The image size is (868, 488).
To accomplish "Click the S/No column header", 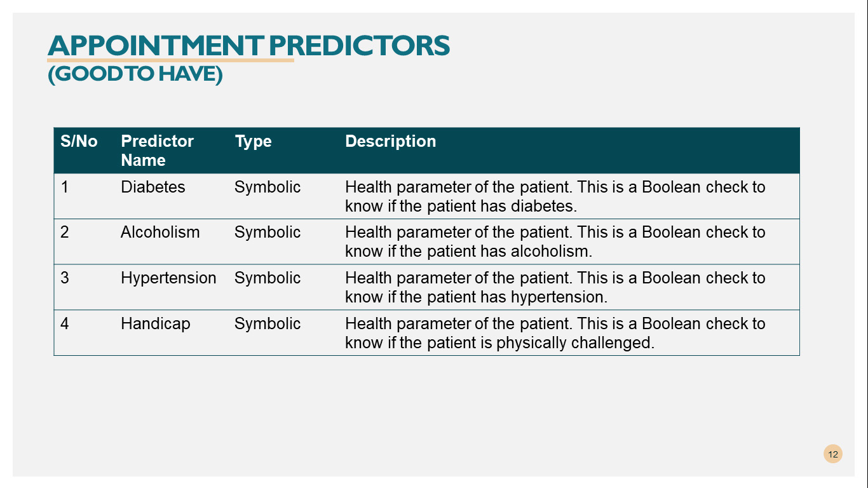I will click(x=79, y=142).
